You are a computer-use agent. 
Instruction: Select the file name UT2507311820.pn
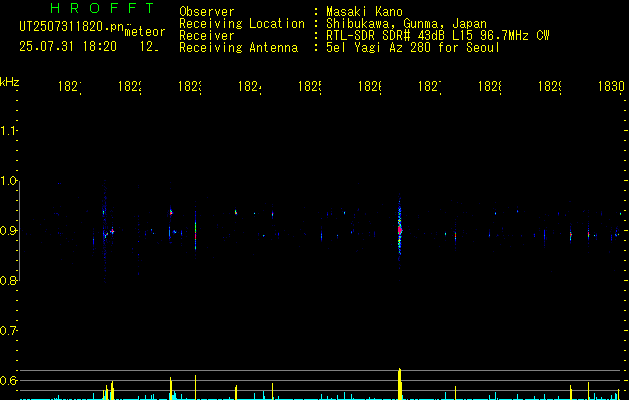pos(71,27)
